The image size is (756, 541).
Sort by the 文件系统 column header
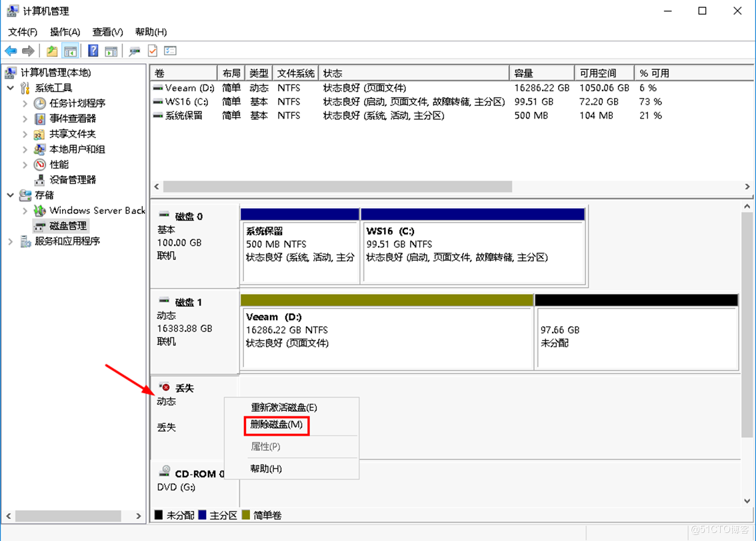point(295,73)
